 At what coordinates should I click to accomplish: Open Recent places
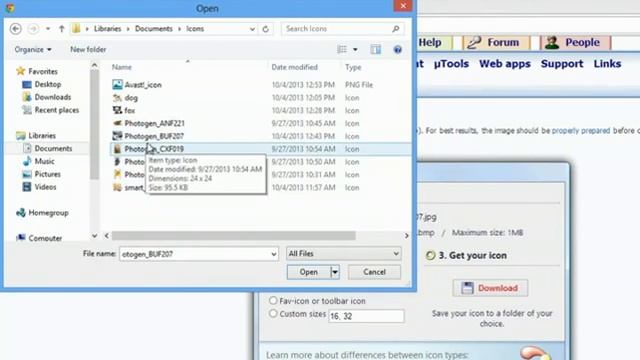click(57, 110)
